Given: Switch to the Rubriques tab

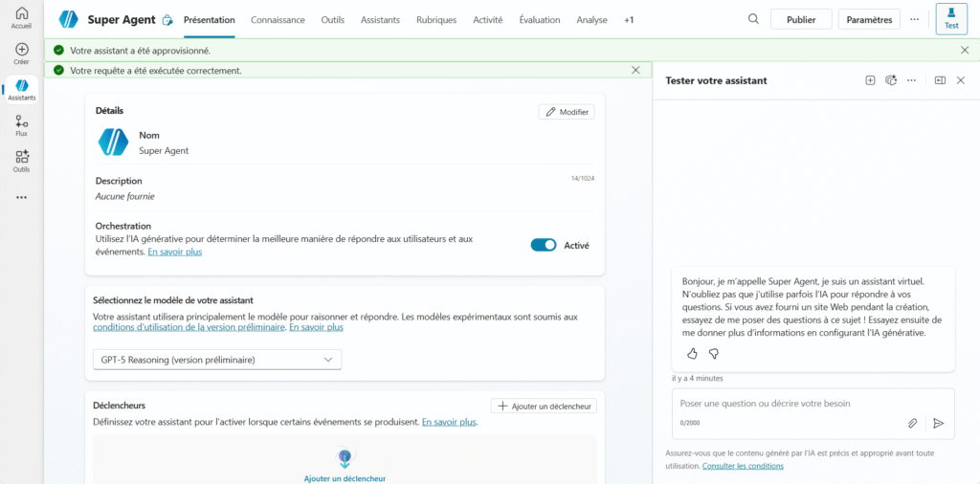Looking at the screenshot, I should [x=436, y=20].
